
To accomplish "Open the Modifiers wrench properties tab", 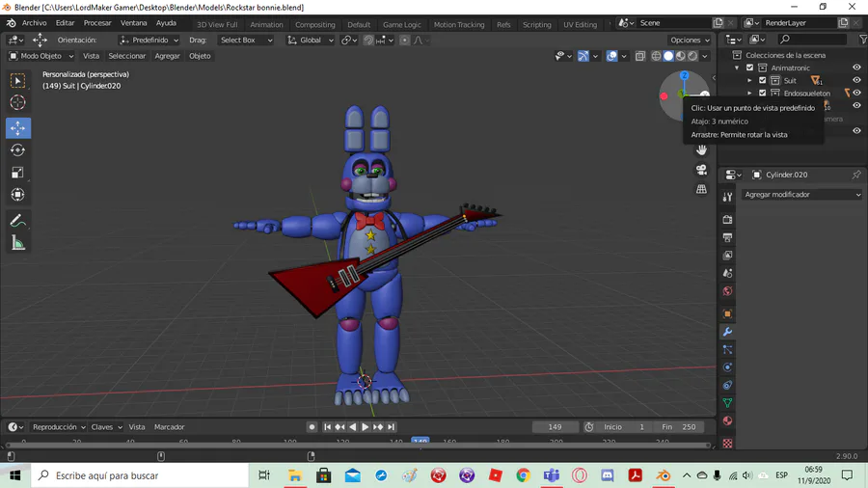I will coord(727,332).
